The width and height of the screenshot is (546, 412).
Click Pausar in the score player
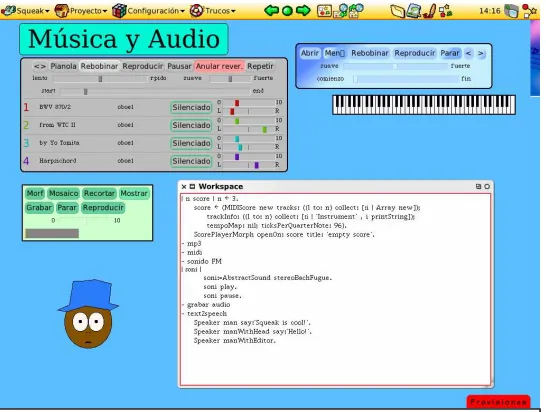click(x=179, y=66)
